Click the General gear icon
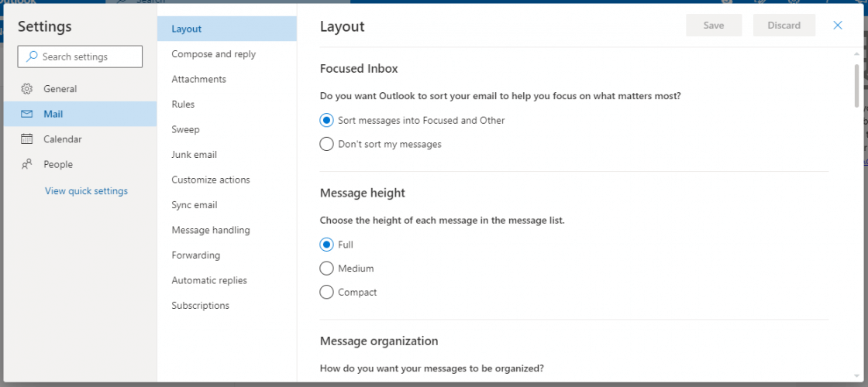 pos(26,88)
